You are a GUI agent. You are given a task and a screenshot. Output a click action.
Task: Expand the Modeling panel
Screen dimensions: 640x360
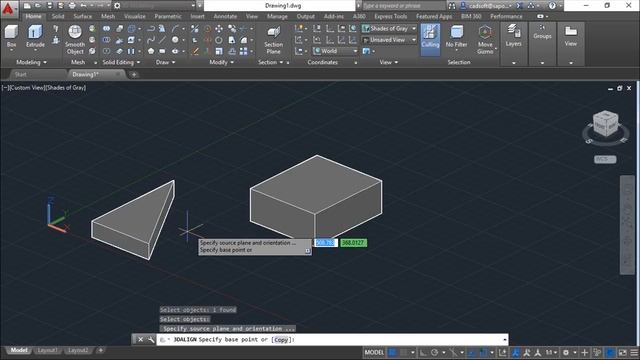pyautogui.click(x=31, y=62)
